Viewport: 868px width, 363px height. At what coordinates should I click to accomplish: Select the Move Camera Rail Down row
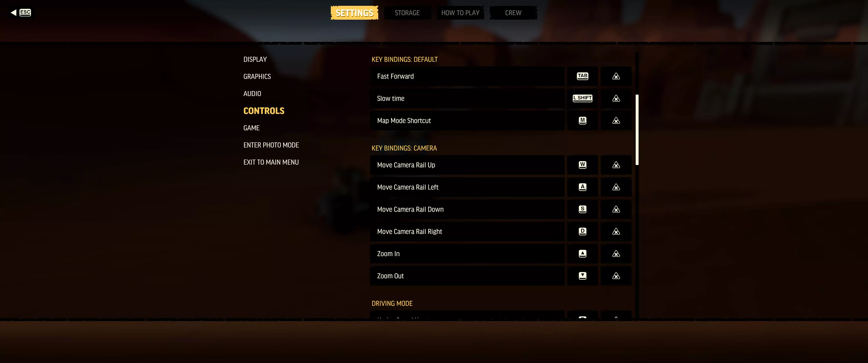(x=467, y=209)
